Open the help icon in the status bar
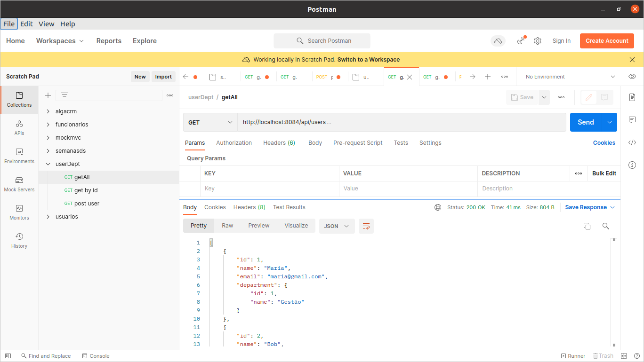 click(637, 356)
